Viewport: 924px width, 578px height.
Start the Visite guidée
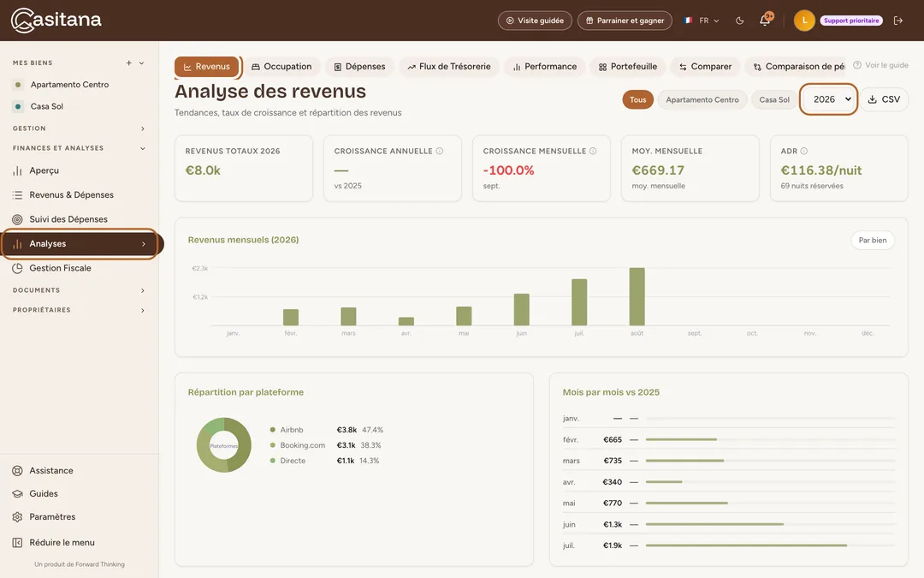535,21
